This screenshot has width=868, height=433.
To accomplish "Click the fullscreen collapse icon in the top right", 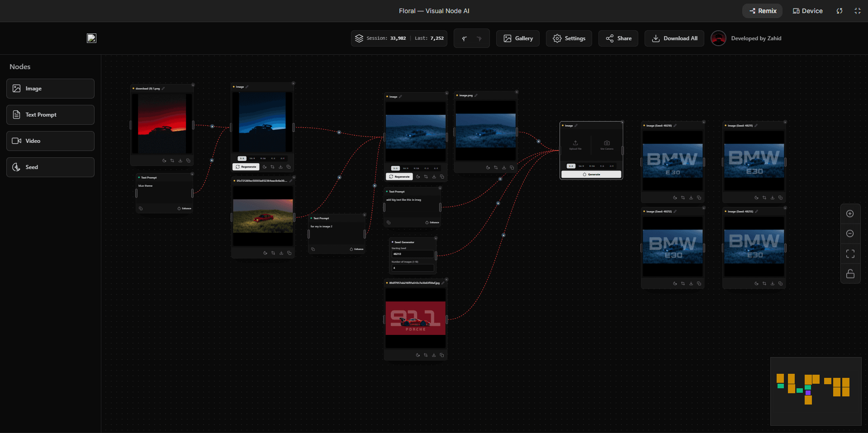I will 858,11.
